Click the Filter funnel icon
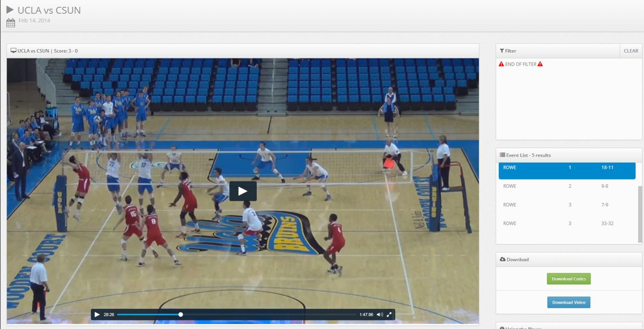Viewport: 644px width, 329px height. tap(502, 51)
